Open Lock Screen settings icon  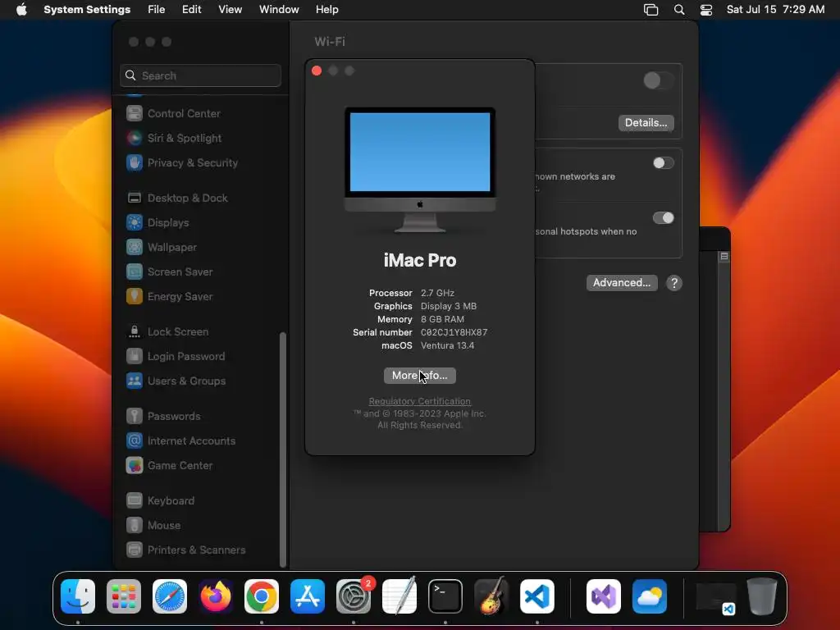point(135,332)
